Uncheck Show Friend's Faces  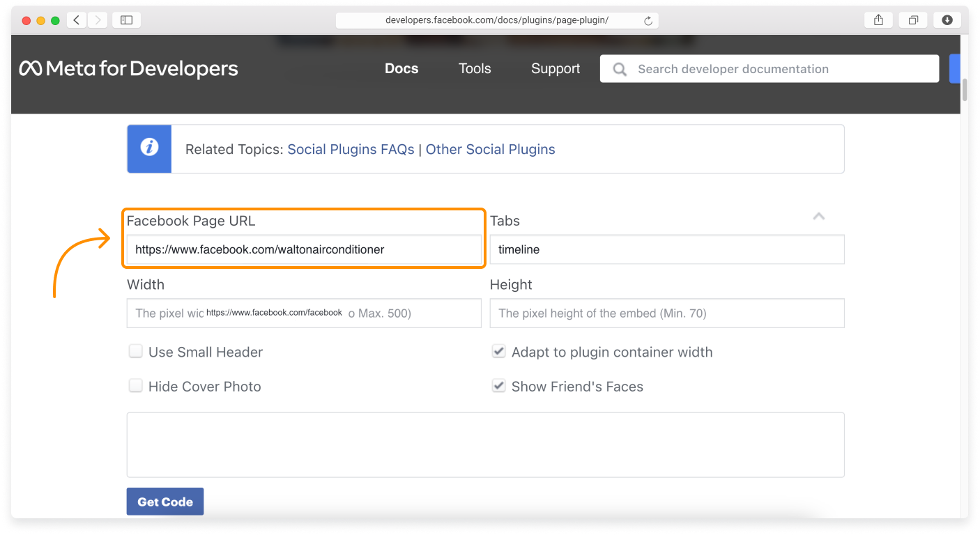point(498,385)
